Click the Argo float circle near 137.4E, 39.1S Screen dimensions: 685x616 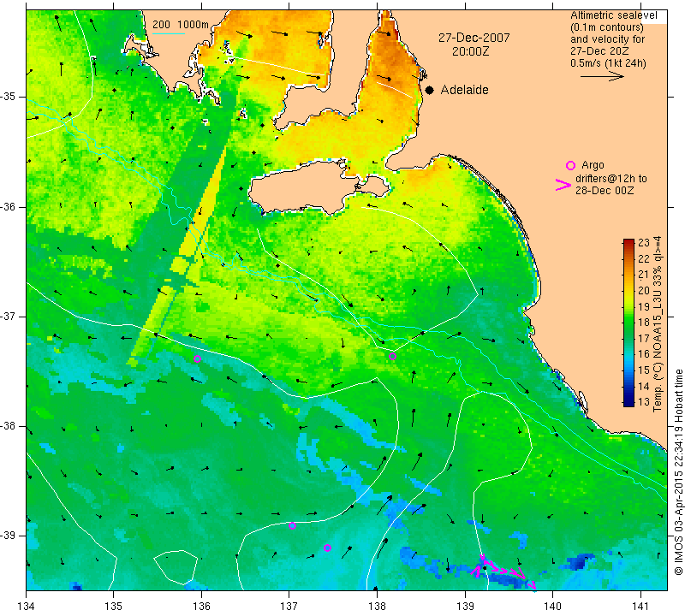click(327, 548)
